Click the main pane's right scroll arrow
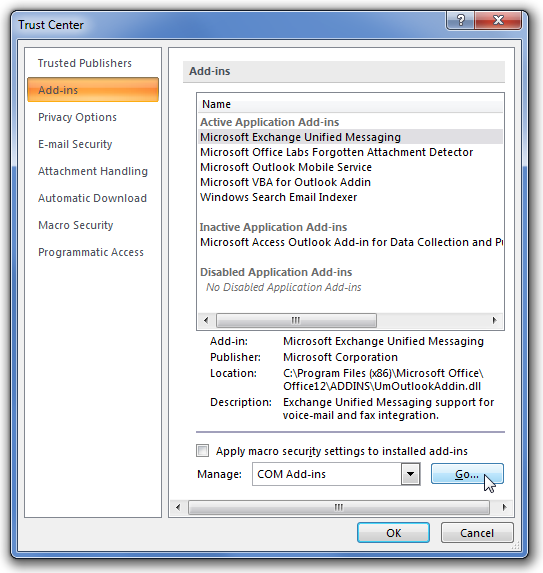The image size is (543, 573). tap(505, 507)
